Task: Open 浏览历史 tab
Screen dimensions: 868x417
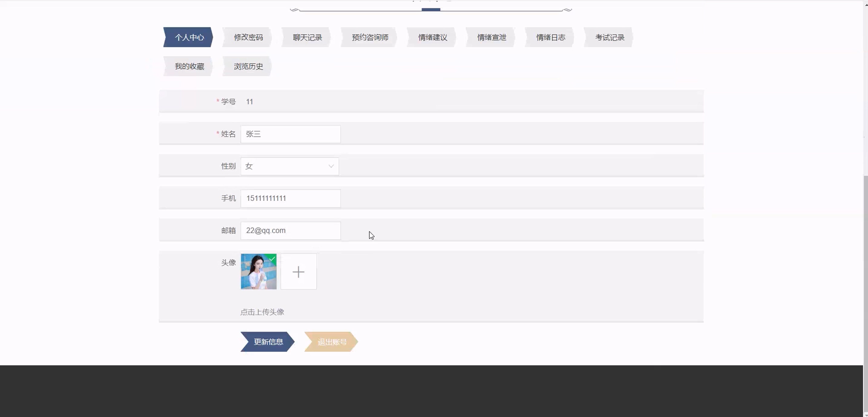Action: pyautogui.click(x=248, y=66)
